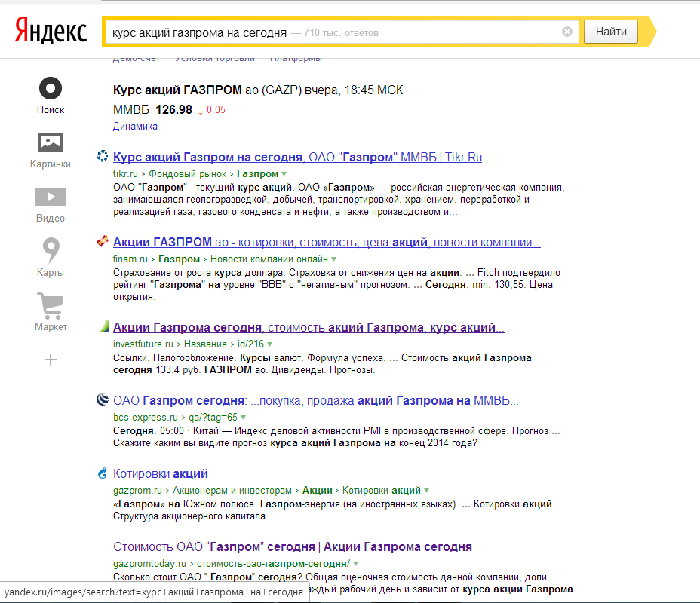Open the gazprom.ru Котировки акций result
The height and width of the screenshot is (603, 700).
[160, 474]
